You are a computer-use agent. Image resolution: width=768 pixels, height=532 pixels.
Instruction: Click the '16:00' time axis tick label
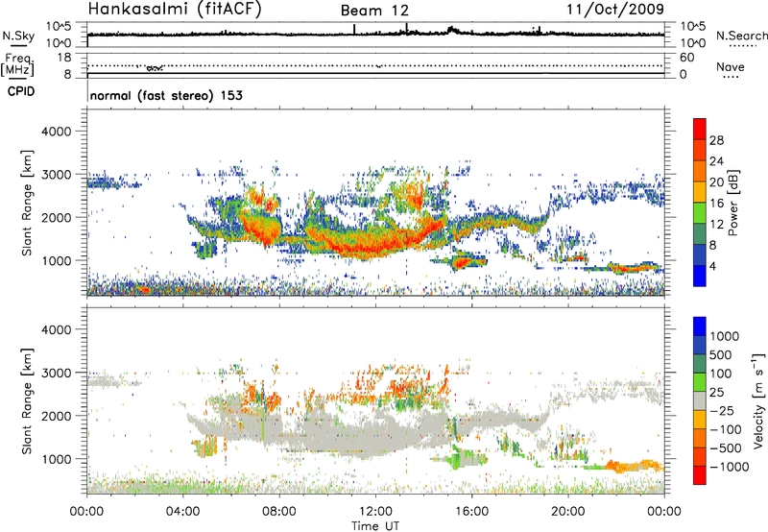tap(472, 512)
